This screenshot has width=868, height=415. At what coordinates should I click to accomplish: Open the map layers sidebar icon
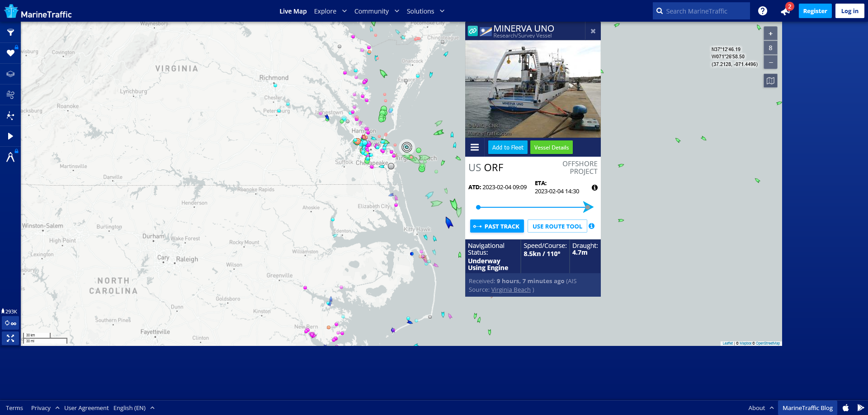[10, 74]
